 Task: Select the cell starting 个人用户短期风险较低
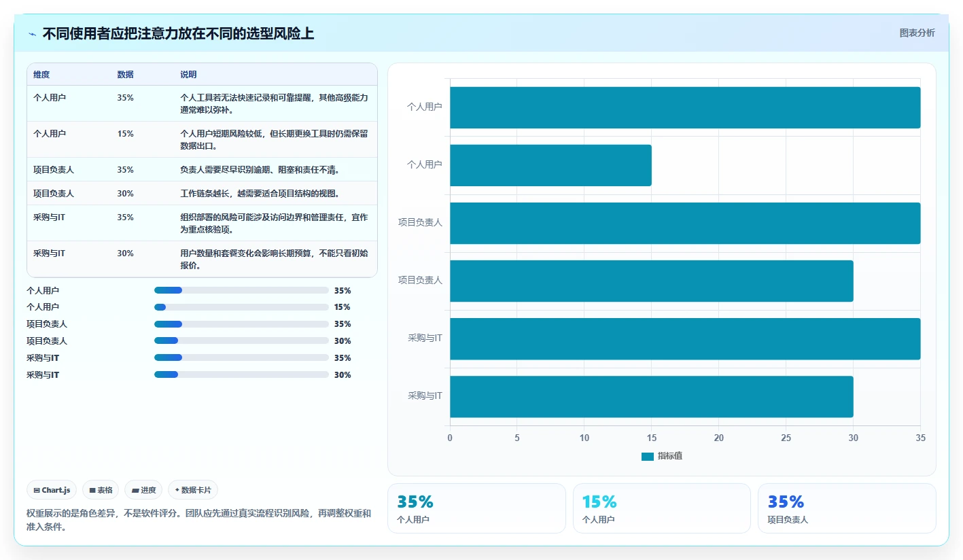[x=274, y=140]
